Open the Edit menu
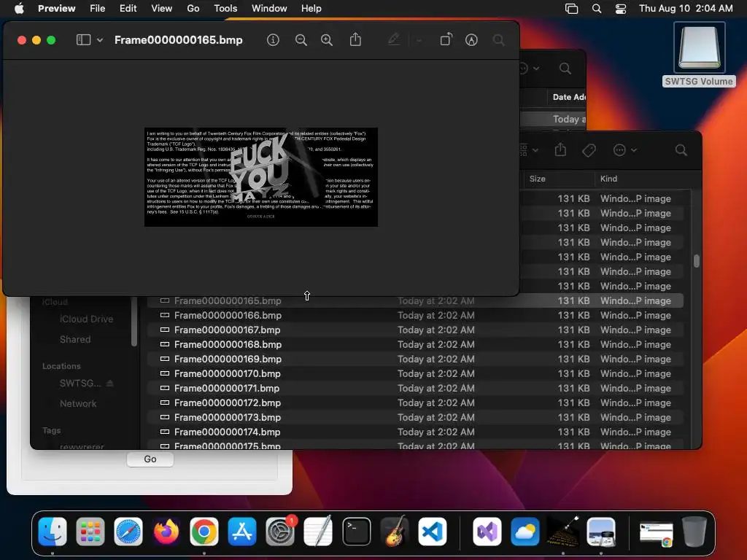The image size is (747, 560). (128, 8)
